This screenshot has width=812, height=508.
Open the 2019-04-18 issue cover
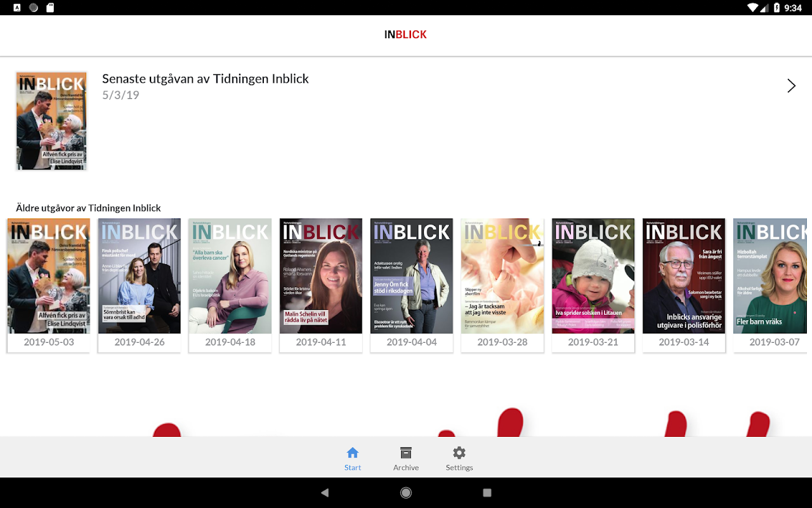point(230,276)
